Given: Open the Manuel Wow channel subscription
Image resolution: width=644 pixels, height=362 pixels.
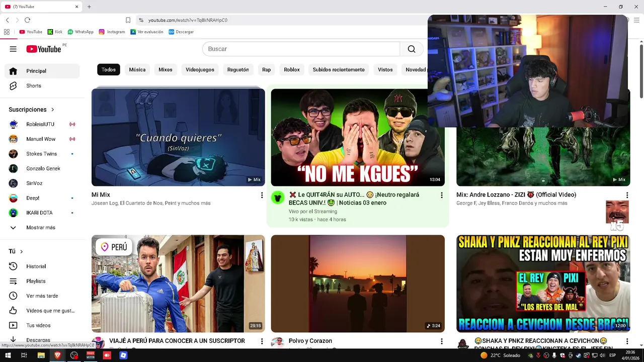Looking at the screenshot, I should tap(42, 139).
